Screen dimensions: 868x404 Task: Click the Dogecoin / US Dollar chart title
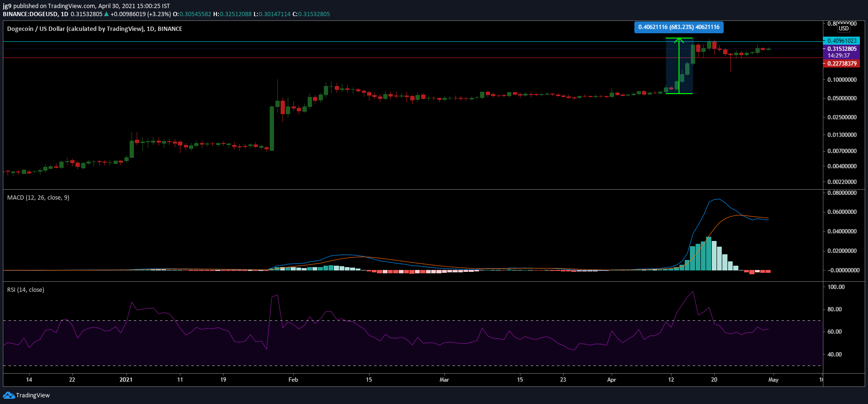94,29
